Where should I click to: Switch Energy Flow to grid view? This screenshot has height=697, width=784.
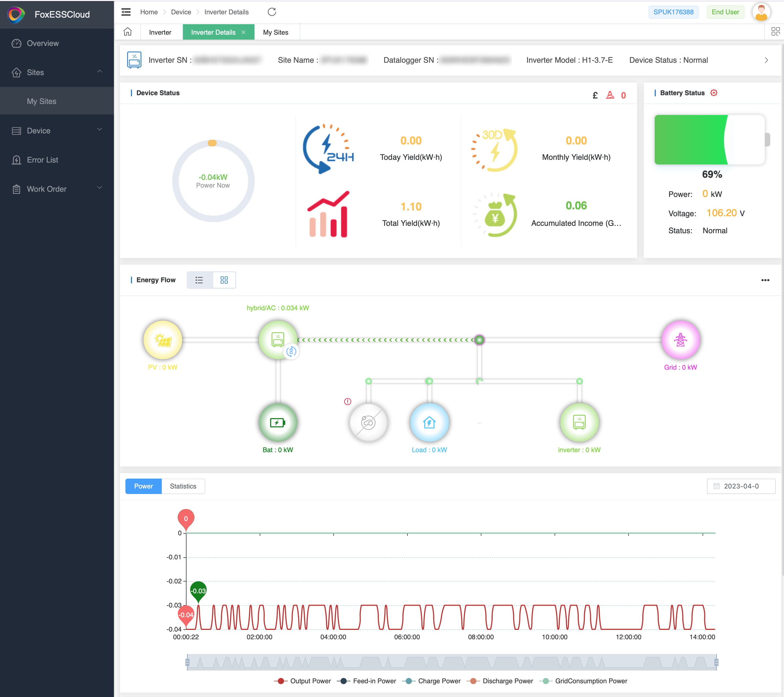point(224,280)
